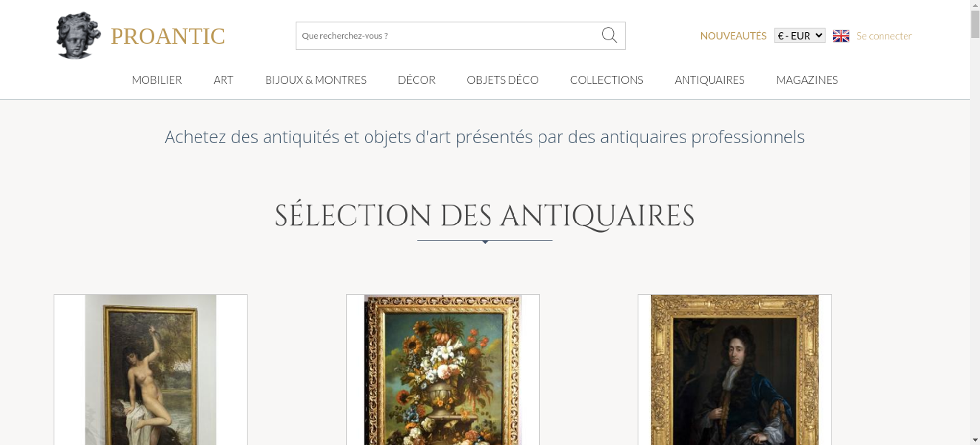Open the COLLECTIONS menu
Screen dimensions: 980x445
point(607,80)
